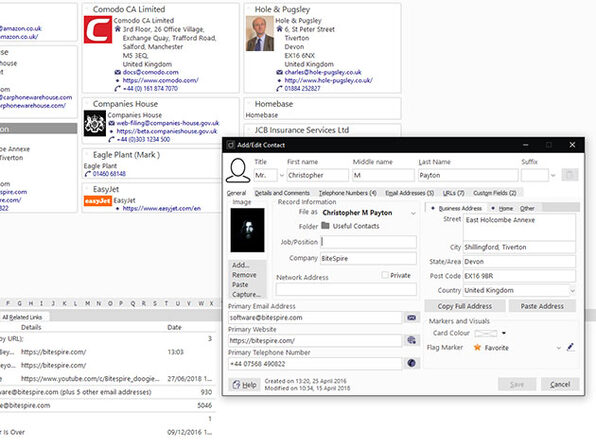Click the dark contact image thumbnail
Viewport: 596px width, 447px height.
click(x=247, y=230)
